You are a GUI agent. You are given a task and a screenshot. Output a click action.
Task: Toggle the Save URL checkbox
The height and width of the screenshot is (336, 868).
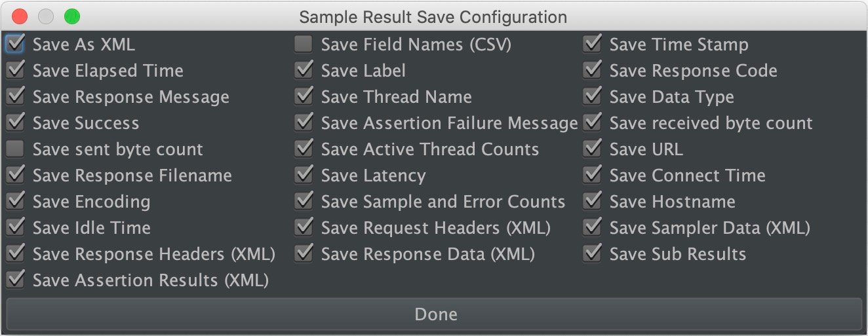592,149
